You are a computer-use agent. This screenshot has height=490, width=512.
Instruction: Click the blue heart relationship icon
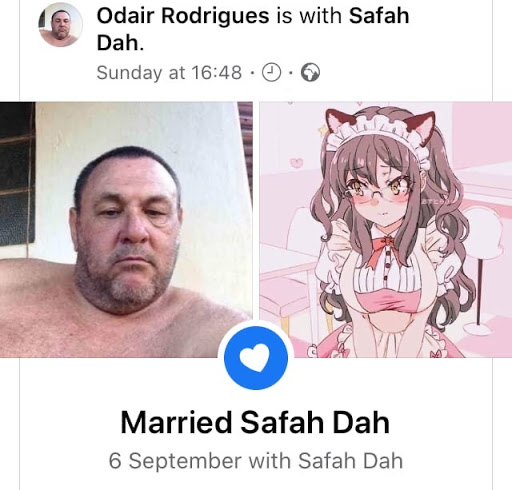[x=256, y=358]
